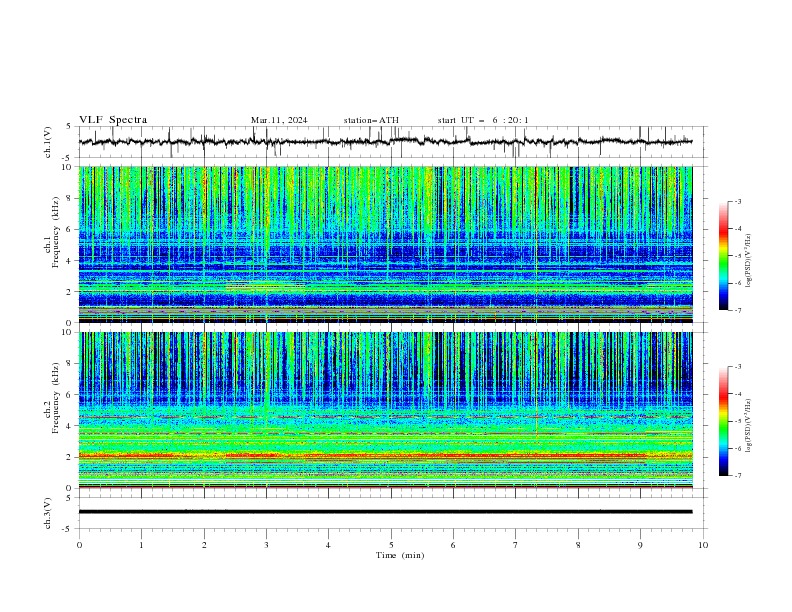Click the "3" tick on the time axis
The width and height of the screenshot is (792, 612).
point(266,545)
